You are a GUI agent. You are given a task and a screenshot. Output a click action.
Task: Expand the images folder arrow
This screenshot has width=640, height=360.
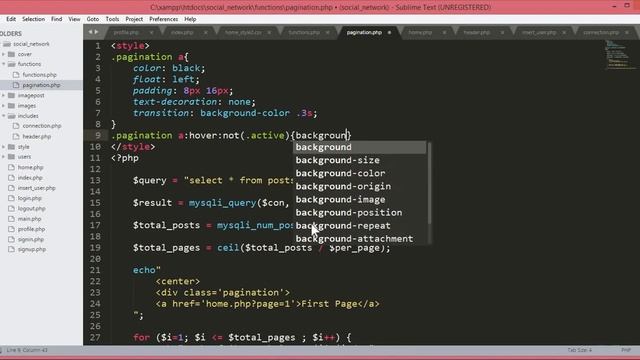pos(4,106)
